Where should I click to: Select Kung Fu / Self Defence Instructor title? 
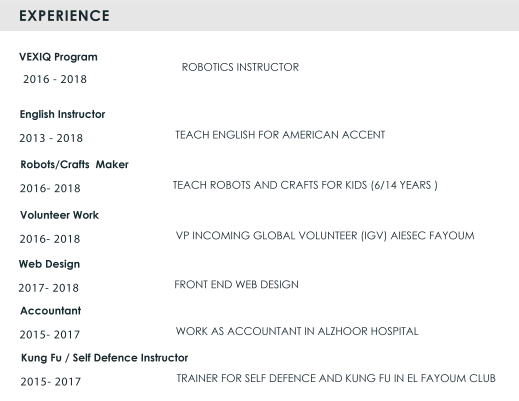(104, 358)
